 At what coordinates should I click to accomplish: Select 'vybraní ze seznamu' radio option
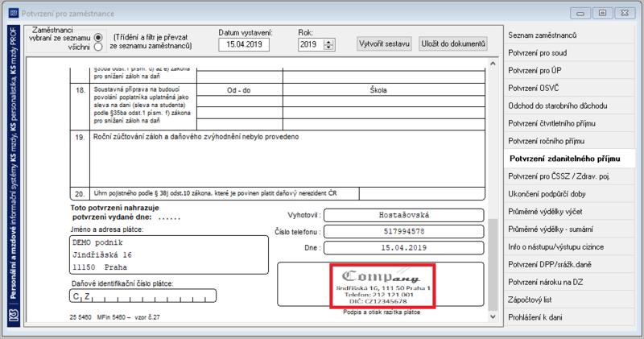click(97, 38)
